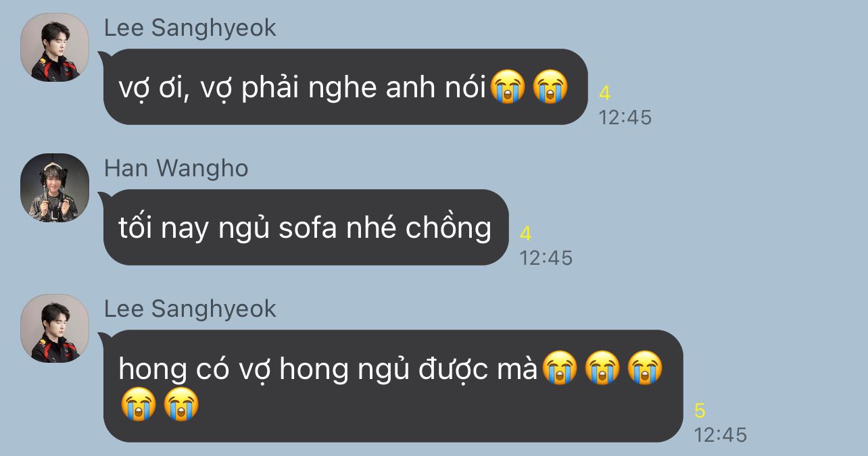The height and width of the screenshot is (456, 868).
Task: Tap the first crying emoji after "anh nói"
Action: [508, 88]
